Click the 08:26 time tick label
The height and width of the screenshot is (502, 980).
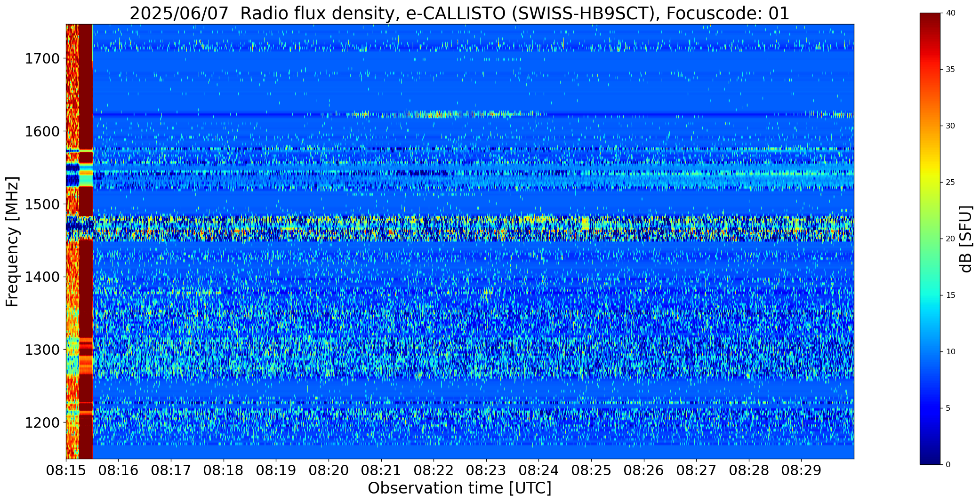pyautogui.click(x=644, y=470)
